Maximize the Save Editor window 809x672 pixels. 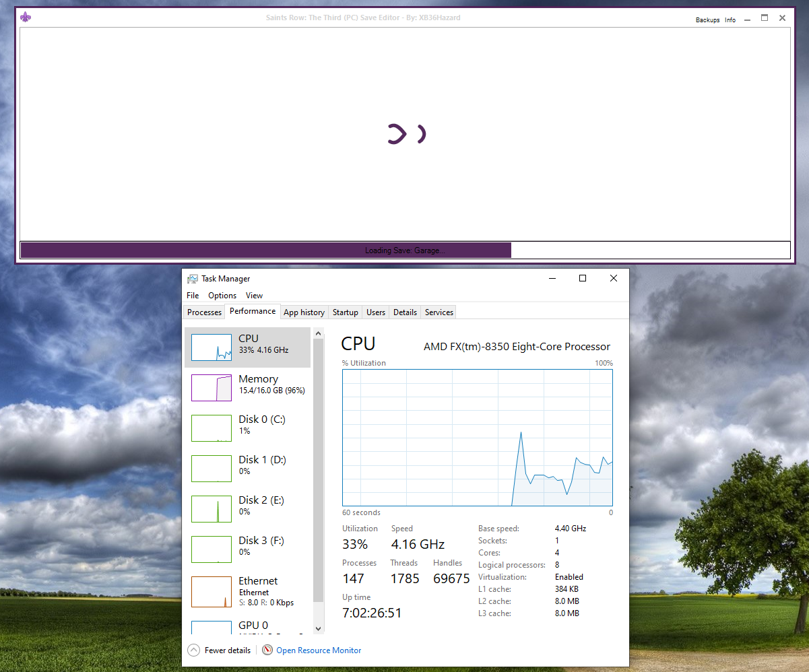click(765, 18)
